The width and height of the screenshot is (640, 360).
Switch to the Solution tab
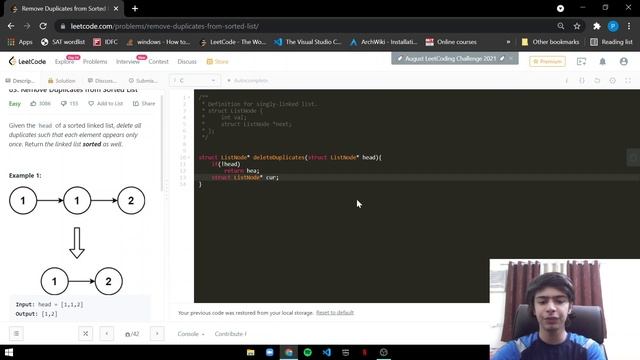(62, 81)
